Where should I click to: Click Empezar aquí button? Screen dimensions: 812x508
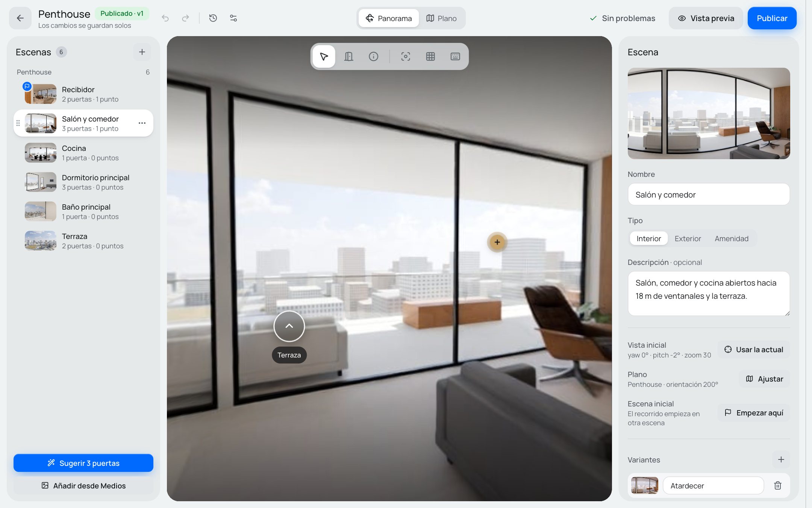click(x=754, y=413)
